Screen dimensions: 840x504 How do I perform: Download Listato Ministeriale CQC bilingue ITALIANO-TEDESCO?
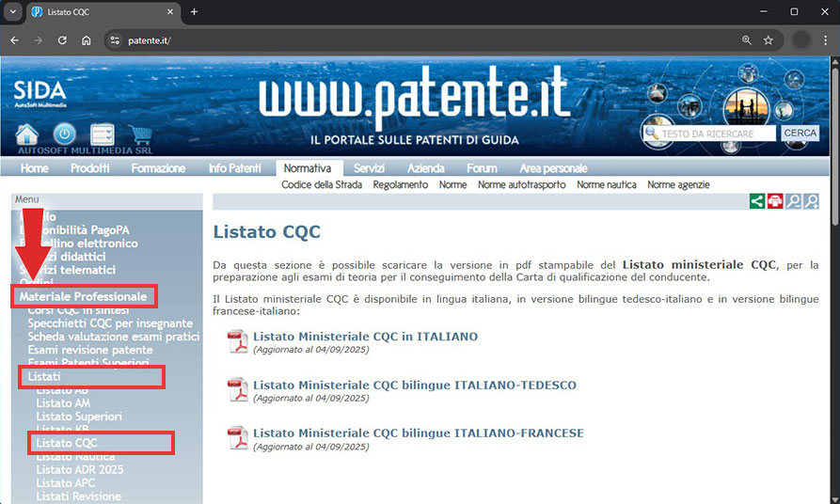[x=414, y=386]
